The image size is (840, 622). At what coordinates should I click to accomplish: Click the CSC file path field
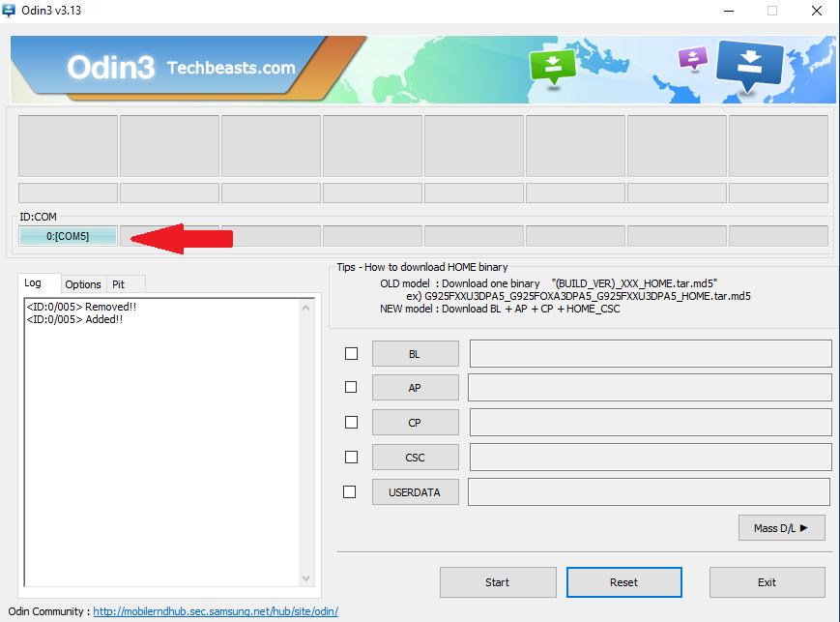pyautogui.click(x=651, y=457)
